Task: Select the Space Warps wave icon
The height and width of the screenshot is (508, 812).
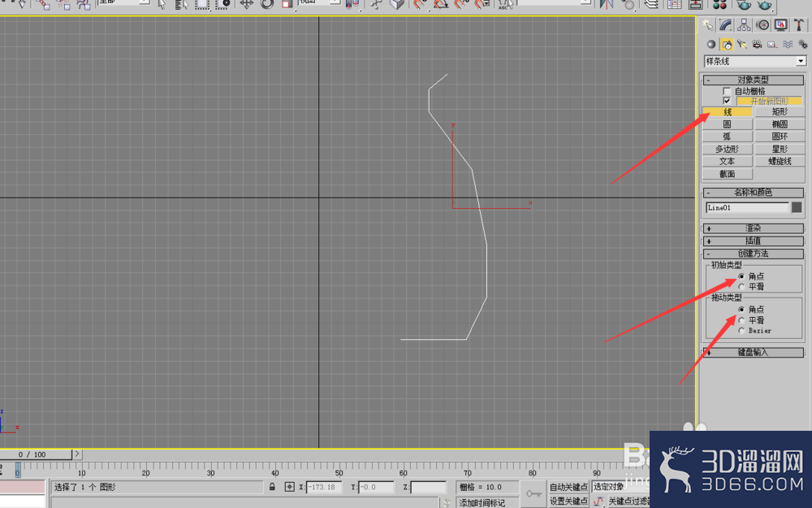Action: 788,45
